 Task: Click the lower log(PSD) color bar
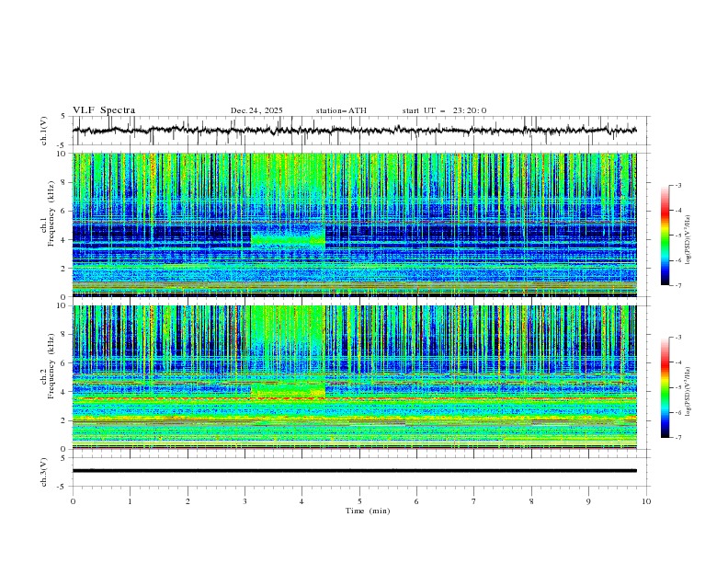pyautogui.click(x=665, y=387)
